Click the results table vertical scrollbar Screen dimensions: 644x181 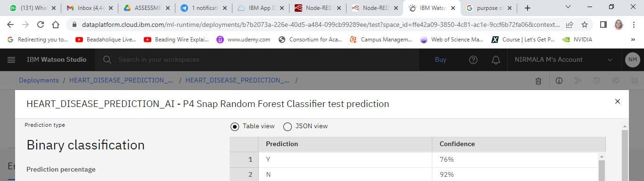pos(602,167)
